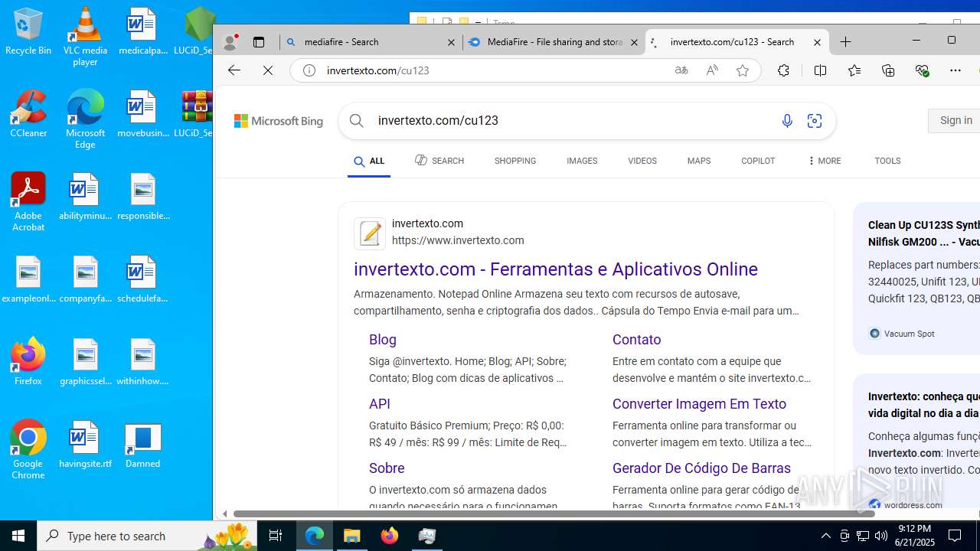Close the invertexto.com/cu123 Search tab
Screen dimensions: 980x551
click(817, 43)
